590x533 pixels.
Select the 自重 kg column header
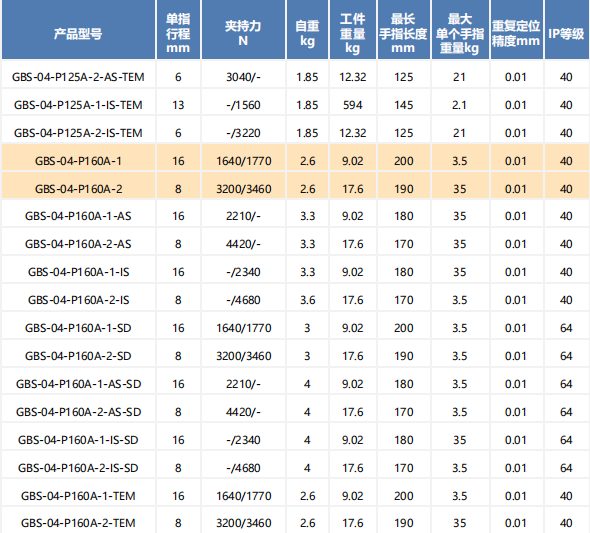pos(307,30)
